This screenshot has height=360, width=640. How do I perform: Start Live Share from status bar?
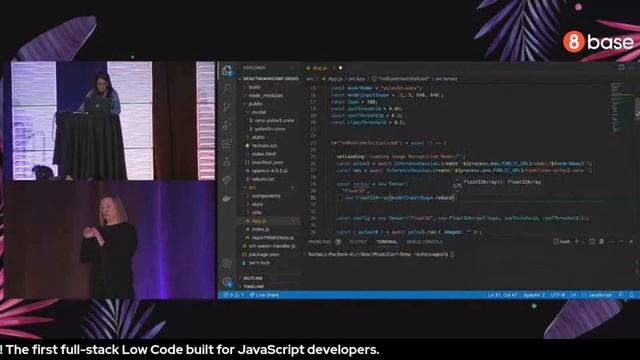(264, 295)
